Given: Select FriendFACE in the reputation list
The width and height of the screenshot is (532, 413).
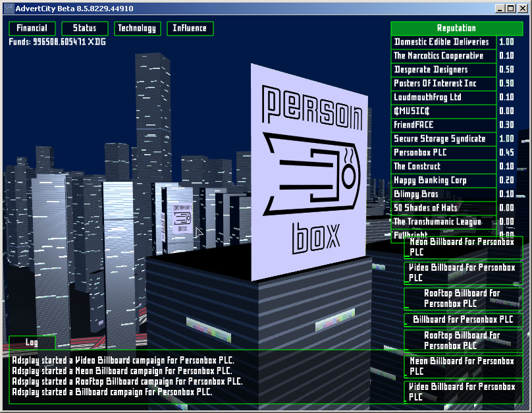Looking at the screenshot, I should pyautogui.click(x=443, y=124).
